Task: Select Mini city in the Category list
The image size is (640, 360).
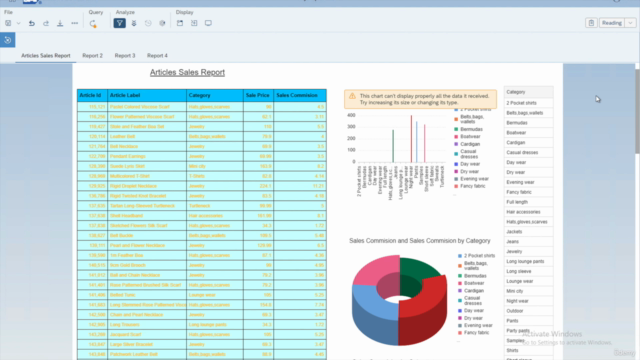Action: [x=529, y=291]
